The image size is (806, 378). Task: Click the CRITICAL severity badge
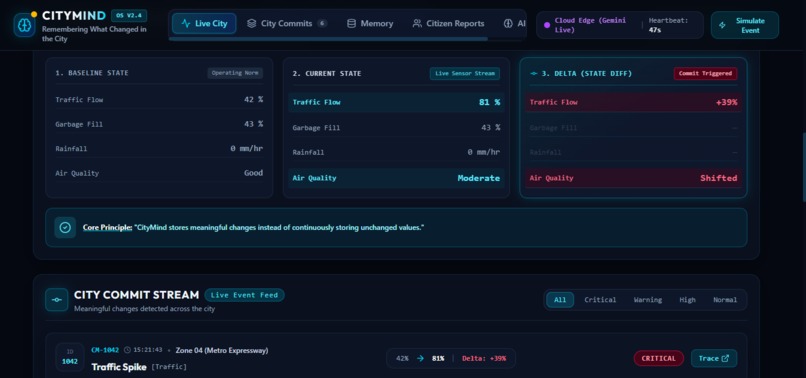point(658,358)
